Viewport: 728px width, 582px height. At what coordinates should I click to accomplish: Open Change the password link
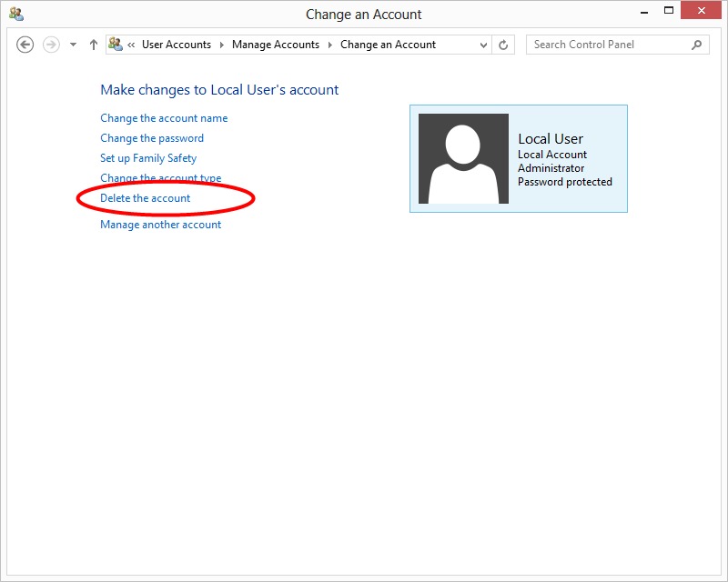(152, 138)
